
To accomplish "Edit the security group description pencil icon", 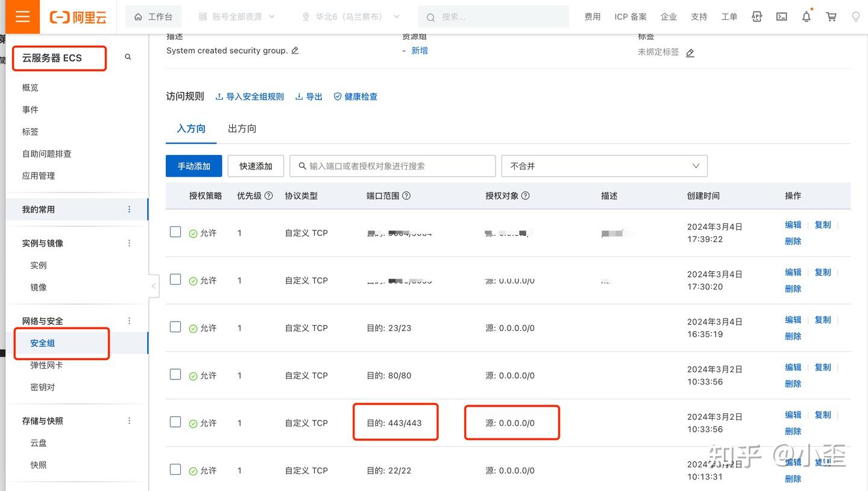I will click(x=295, y=51).
